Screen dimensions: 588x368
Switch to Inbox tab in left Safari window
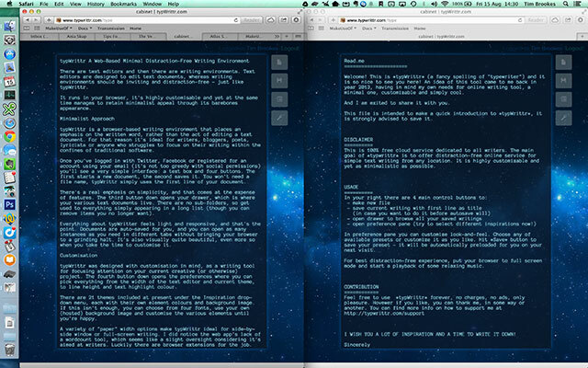[40, 37]
